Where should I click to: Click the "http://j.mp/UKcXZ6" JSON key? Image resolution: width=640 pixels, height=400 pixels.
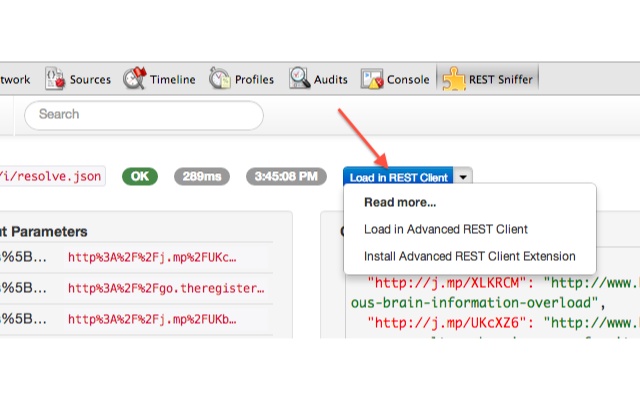coord(448,323)
